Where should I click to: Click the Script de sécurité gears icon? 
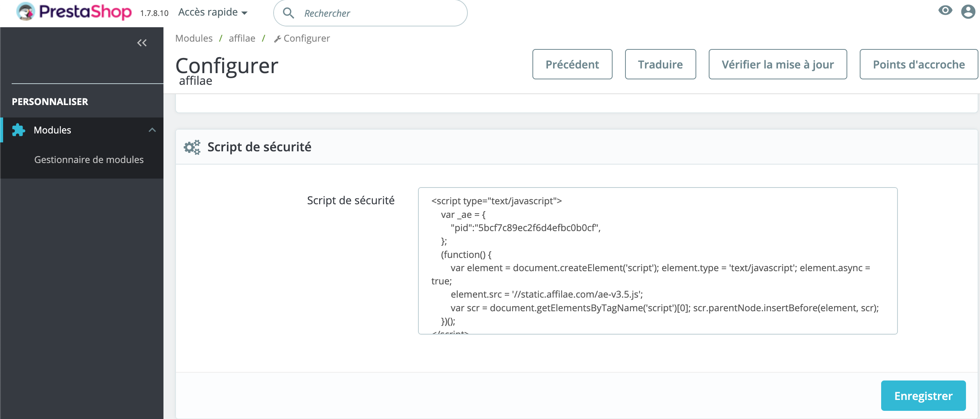click(x=192, y=147)
